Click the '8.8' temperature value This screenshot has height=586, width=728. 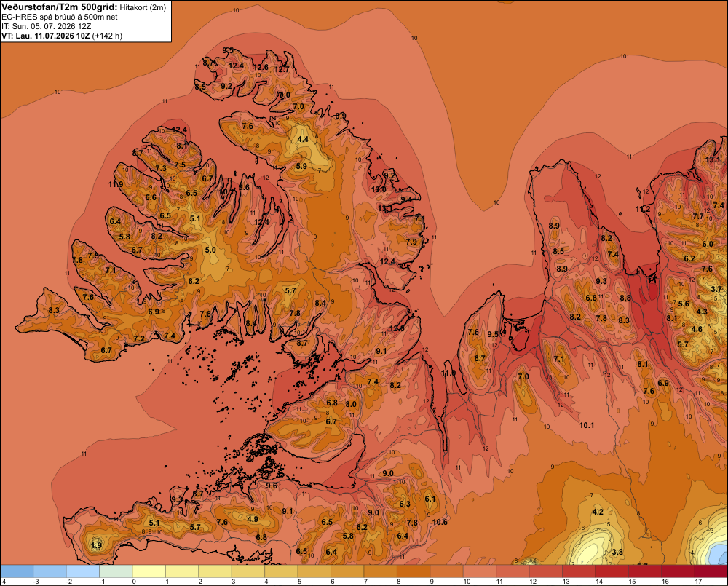tap(625, 298)
